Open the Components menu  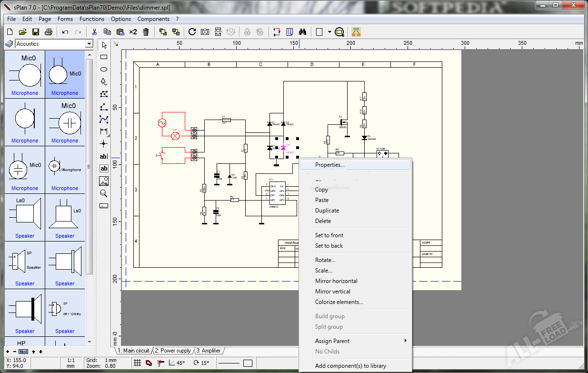[153, 19]
